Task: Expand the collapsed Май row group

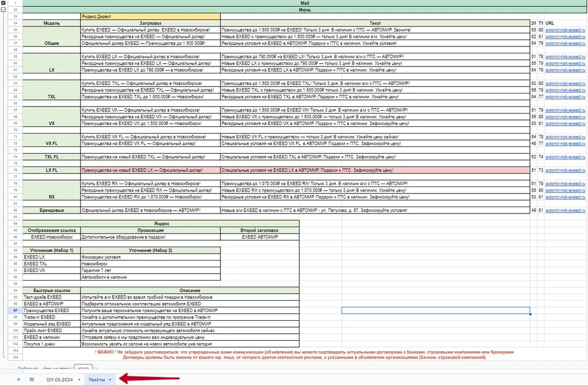Action: pyautogui.click(x=3, y=3)
